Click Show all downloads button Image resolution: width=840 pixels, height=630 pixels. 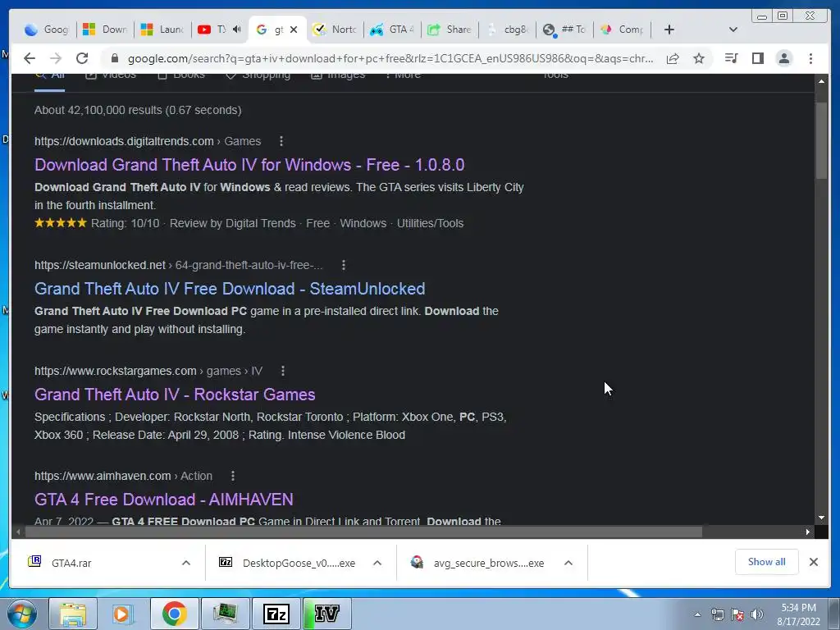pyautogui.click(x=767, y=561)
